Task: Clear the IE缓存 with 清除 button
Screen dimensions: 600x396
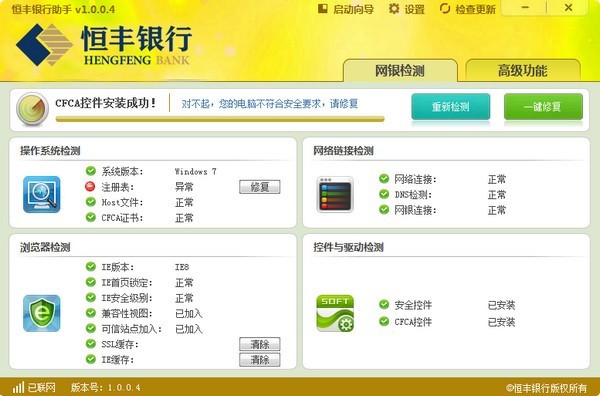Action: 260,360
